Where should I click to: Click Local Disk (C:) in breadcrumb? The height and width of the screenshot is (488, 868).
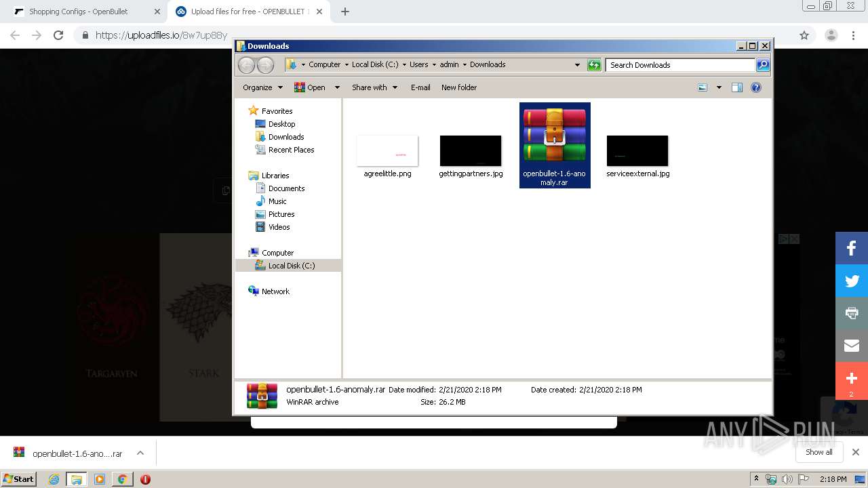(x=375, y=64)
